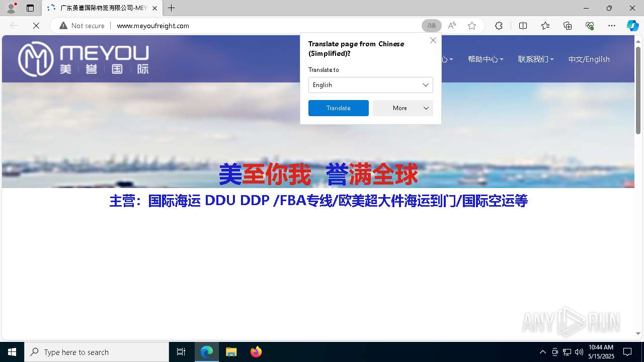The image size is (644, 362).
Task: Click the taskbar search box
Action: [x=97, y=352]
